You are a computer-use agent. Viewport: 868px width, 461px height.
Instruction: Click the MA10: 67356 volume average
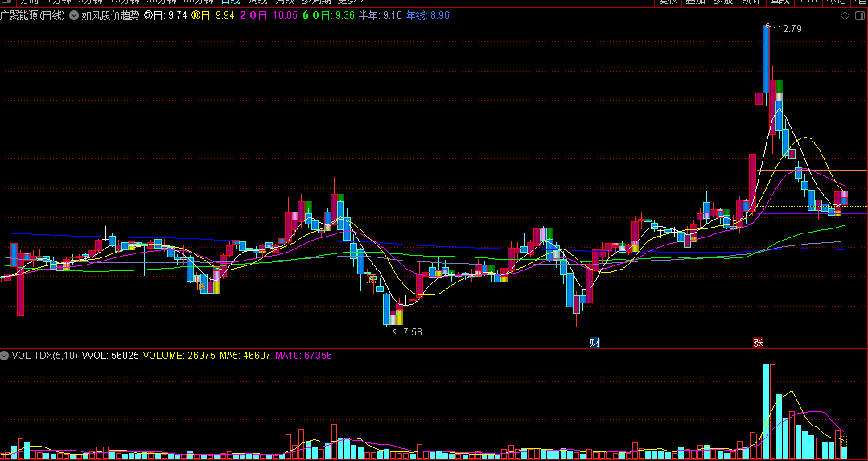(303, 356)
